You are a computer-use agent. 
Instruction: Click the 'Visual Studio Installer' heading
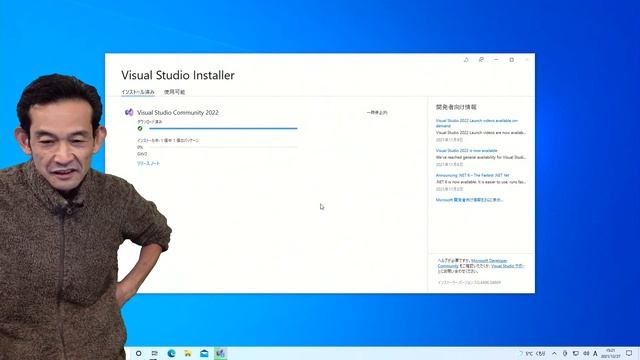click(178, 75)
